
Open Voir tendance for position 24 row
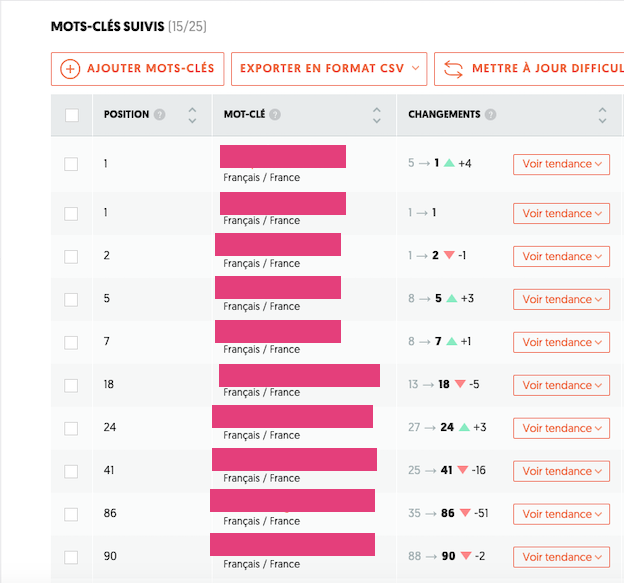click(x=561, y=428)
